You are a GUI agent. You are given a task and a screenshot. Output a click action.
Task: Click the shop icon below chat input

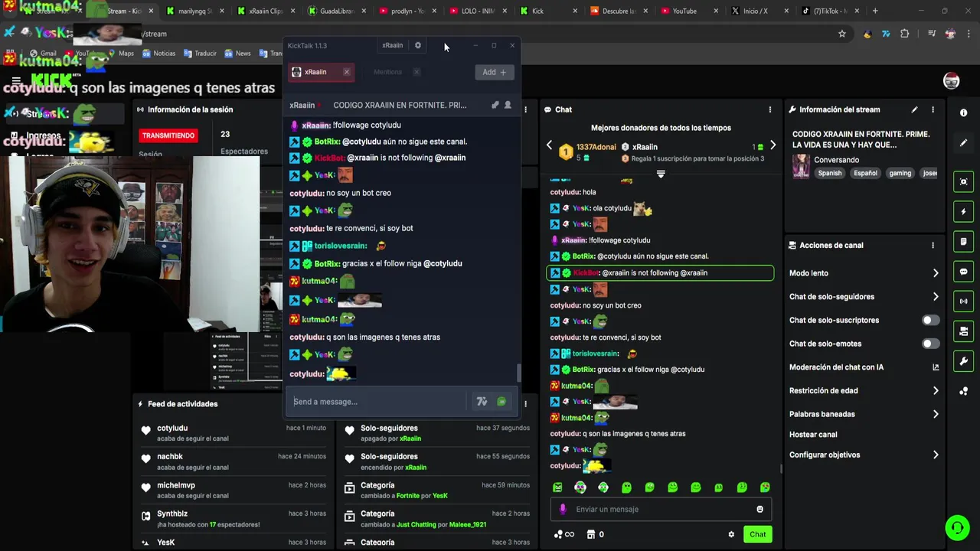tap(591, 534)
